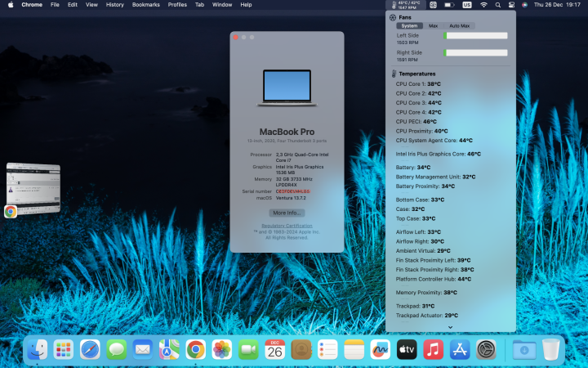Screen dimensions: 588x368
Task: Open the Regulatory Certification link
Action: [287, 226]
